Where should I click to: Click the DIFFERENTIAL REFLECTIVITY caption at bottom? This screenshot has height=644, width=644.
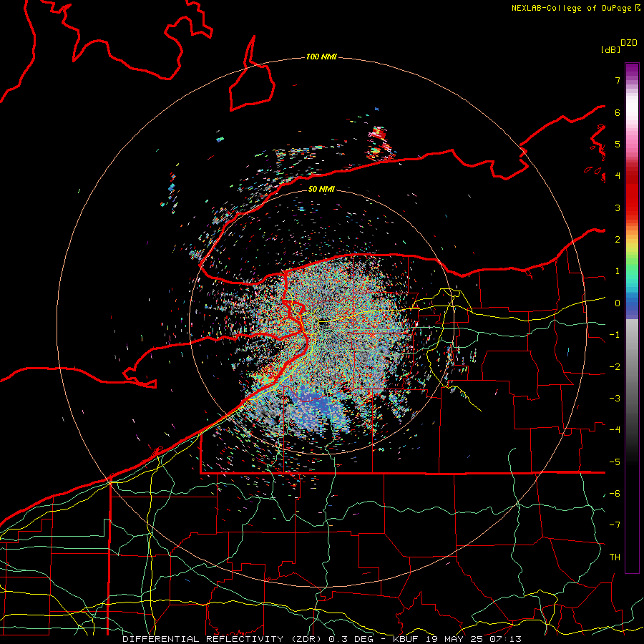(x=322, y=639)
